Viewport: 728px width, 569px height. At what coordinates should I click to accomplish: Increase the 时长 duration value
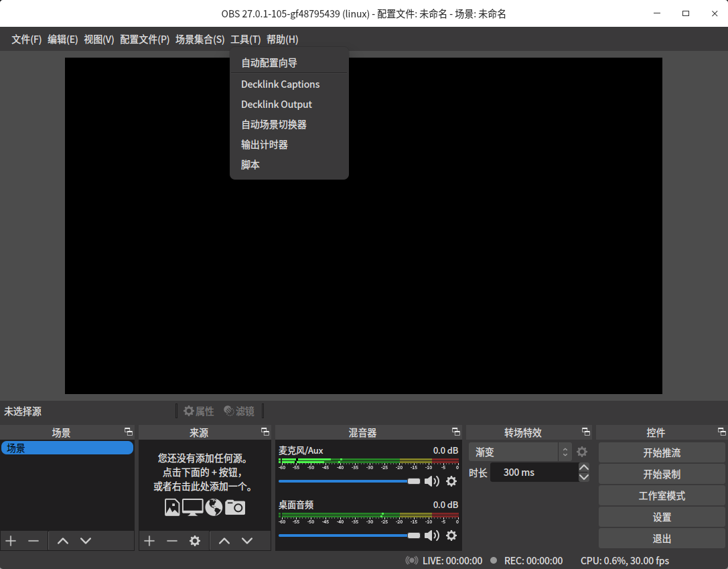point(584,467)
